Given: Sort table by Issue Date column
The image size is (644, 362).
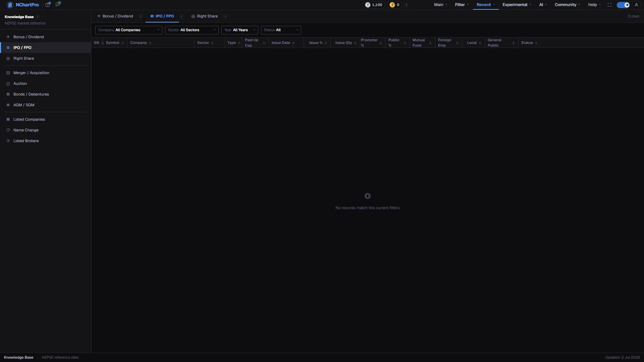Looking at the screenshot, I should point(286,43).
